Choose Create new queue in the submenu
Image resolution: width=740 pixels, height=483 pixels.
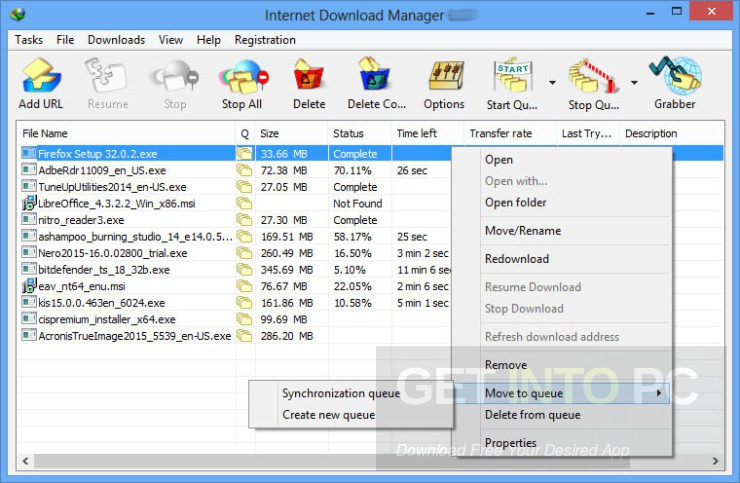[329, 415]
